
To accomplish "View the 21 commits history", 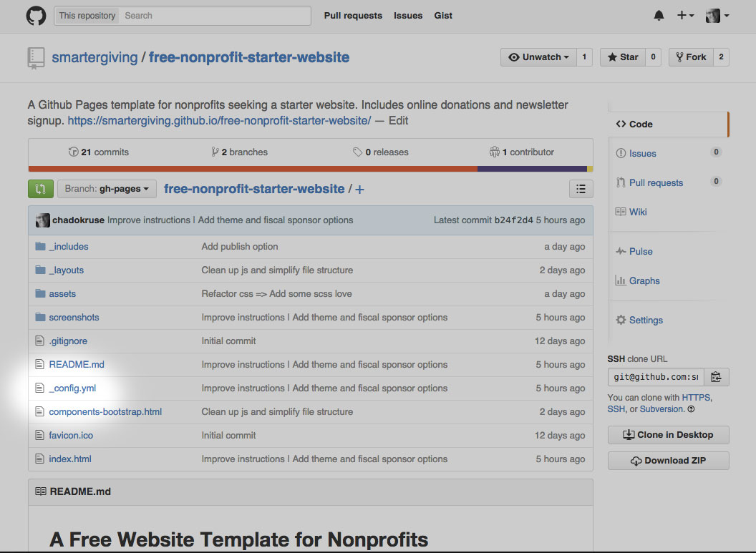I will tap(99, 152).
